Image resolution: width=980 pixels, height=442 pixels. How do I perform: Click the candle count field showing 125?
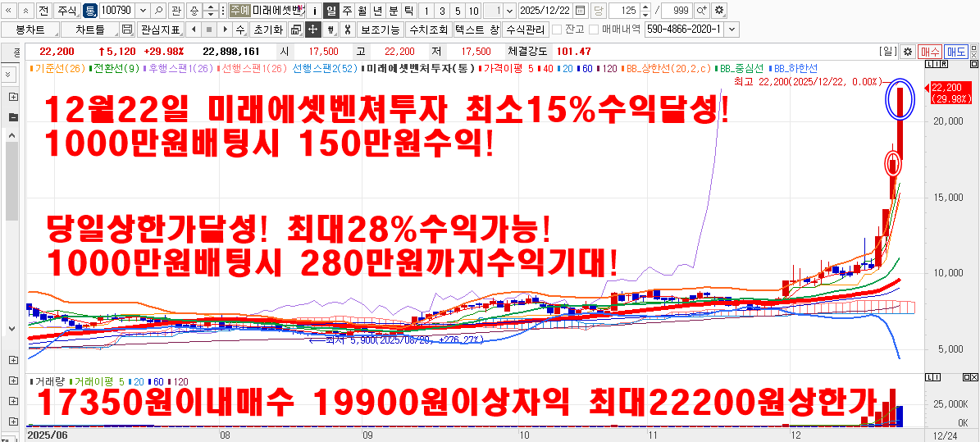627,11
